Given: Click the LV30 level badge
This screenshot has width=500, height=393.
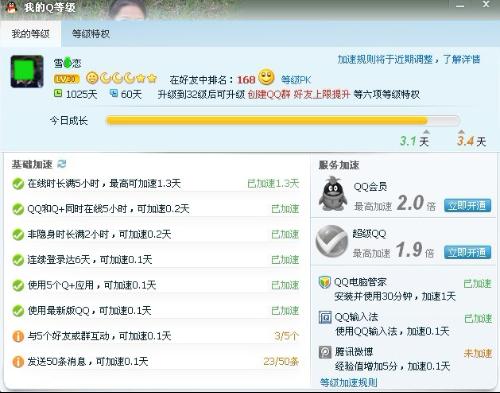Looking at the screenshot, I should pos(66,79).
